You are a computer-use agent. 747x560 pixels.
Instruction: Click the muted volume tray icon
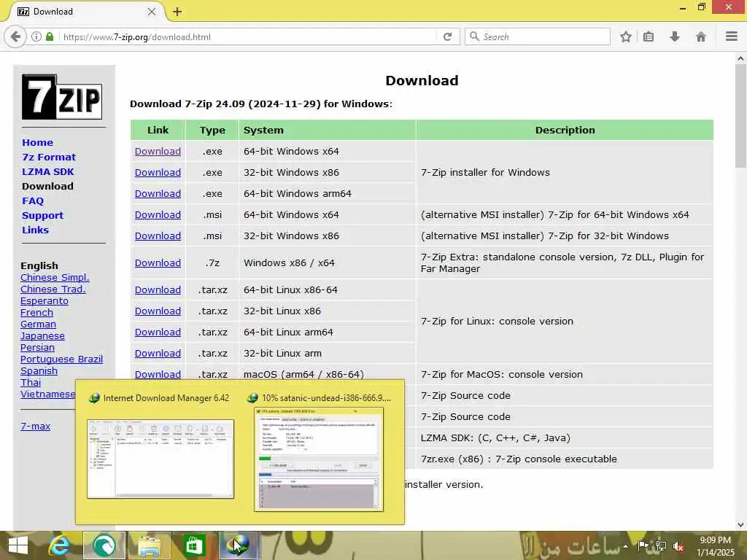tap(679, 546)
